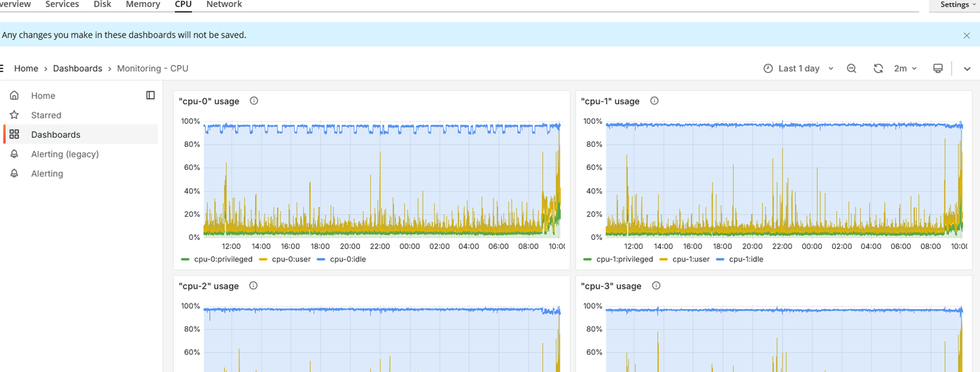Toggle cpu-0:idle series visibility in legend

(347, 259)
